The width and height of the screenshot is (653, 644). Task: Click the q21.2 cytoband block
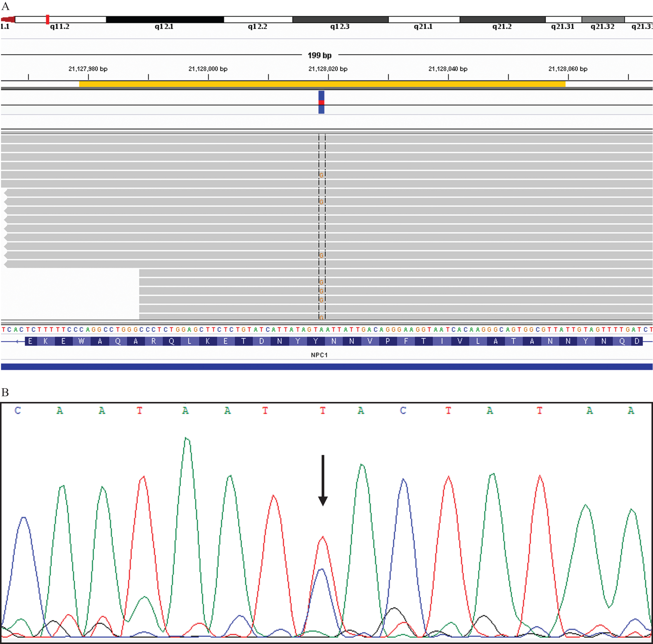(503, 20)
